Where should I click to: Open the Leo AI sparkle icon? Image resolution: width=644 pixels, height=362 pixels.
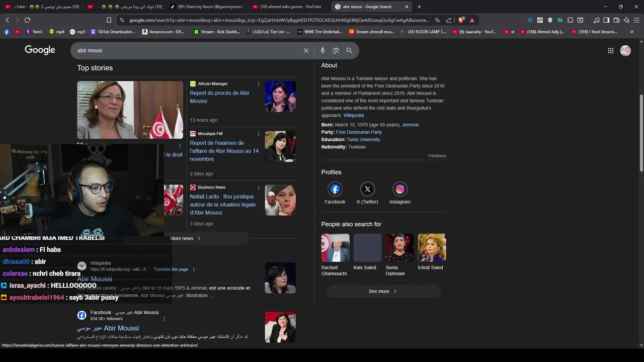click(x=626, y=20)
